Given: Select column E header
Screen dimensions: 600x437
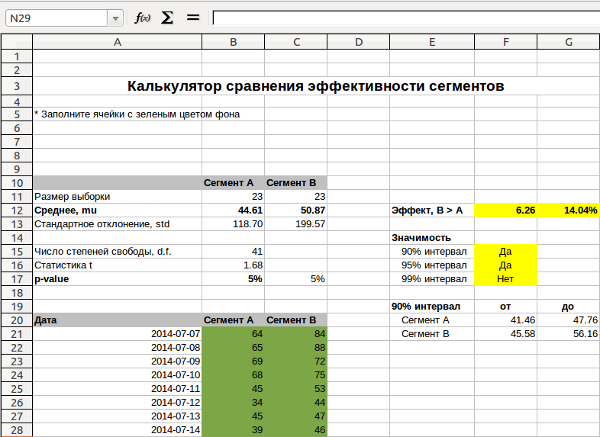Looking at the screenshot, I should 432,42.
